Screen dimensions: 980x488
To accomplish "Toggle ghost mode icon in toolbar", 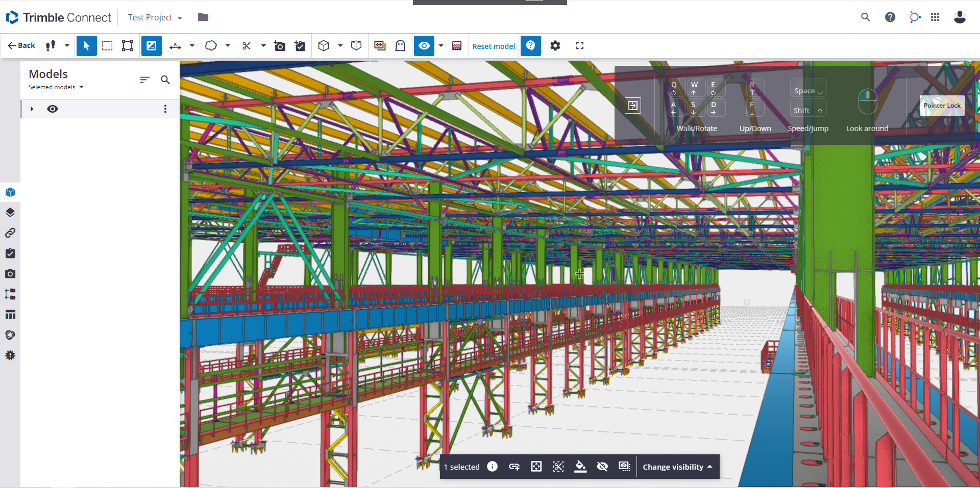I will [x=400, y=46].
